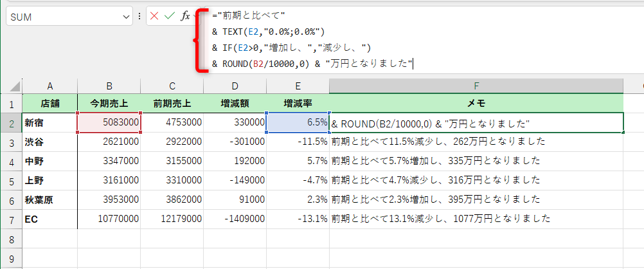Click the Select All corner triangle
The height and width of the screenshot is (269, 644).
coord(15,86)
